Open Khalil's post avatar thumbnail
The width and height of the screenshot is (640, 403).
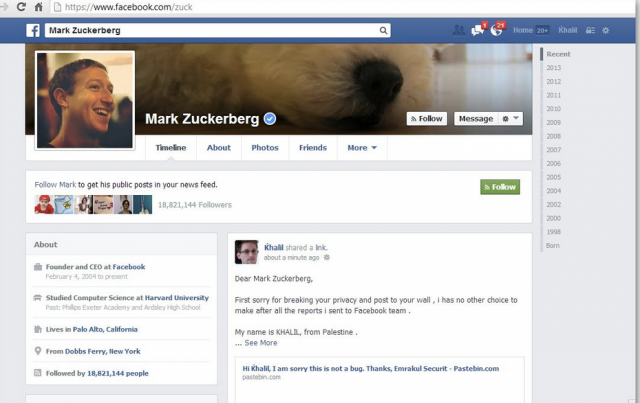tap(247, 252)
